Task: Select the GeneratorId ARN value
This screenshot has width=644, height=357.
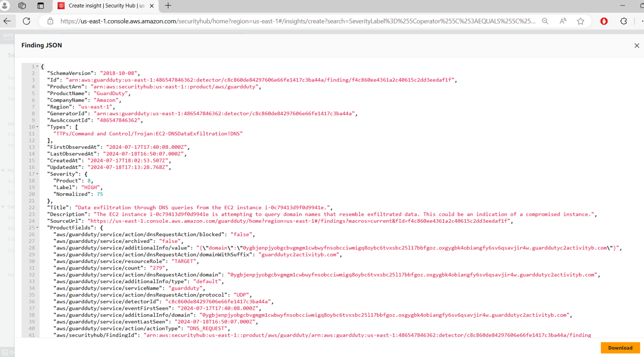Action: (x=224, y=114)
